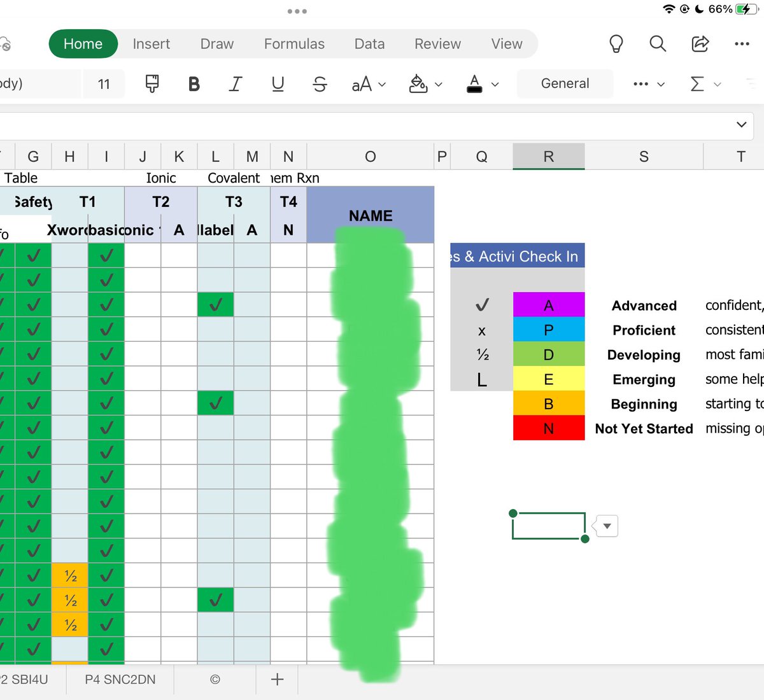Select the Covalent label cell
Screen dimensions: 764x700
[x=234, y=178]
